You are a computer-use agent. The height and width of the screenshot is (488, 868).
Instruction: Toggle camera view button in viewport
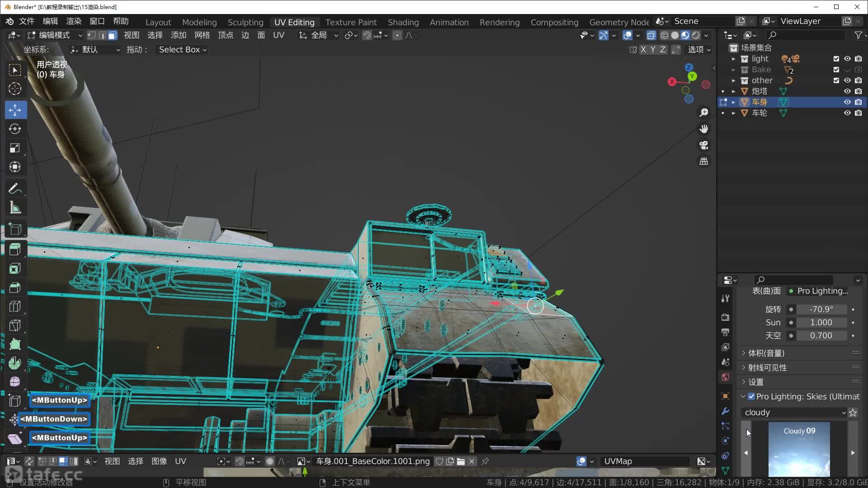[x=703, y=145]
